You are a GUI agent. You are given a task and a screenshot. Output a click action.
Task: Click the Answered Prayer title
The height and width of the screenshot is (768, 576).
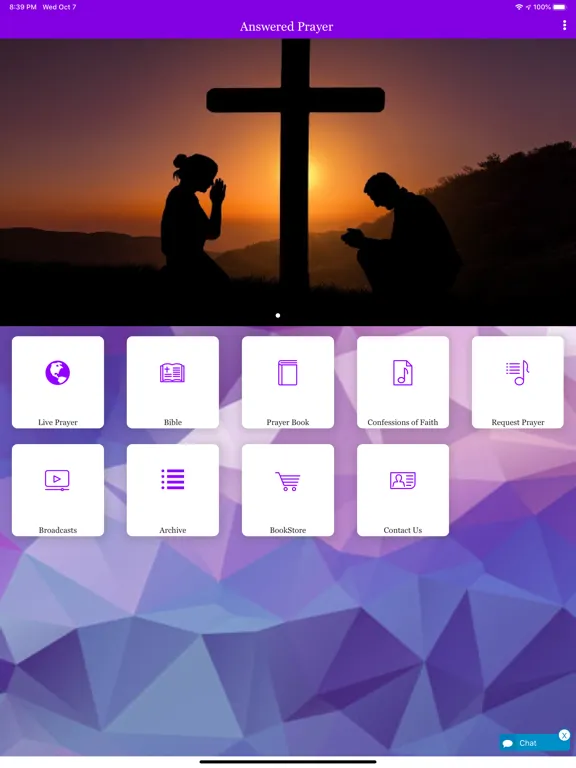pyautogui.click(x=287, y=26)
